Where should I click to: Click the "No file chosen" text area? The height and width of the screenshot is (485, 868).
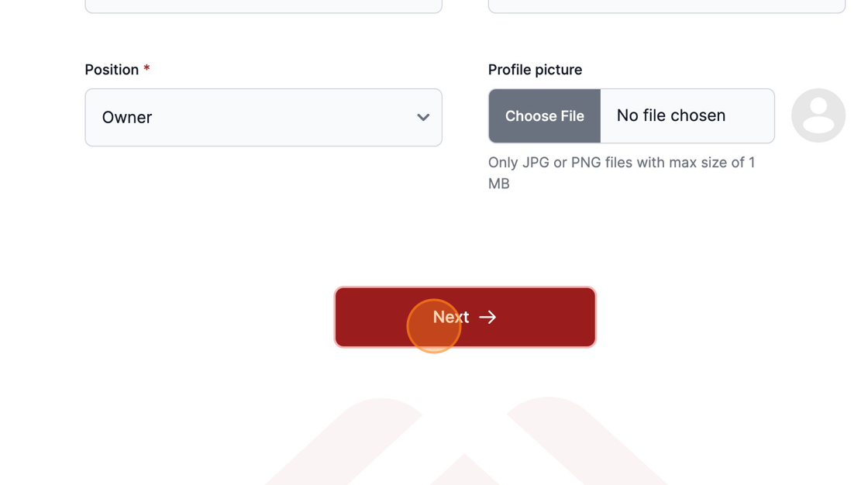671,115
